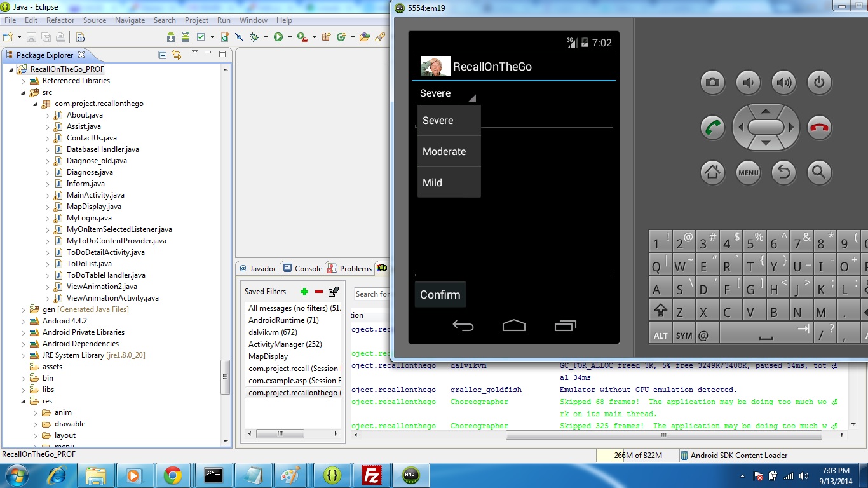
Task: Delete selected logcat filter with red minus
Action: pos(319,292)
